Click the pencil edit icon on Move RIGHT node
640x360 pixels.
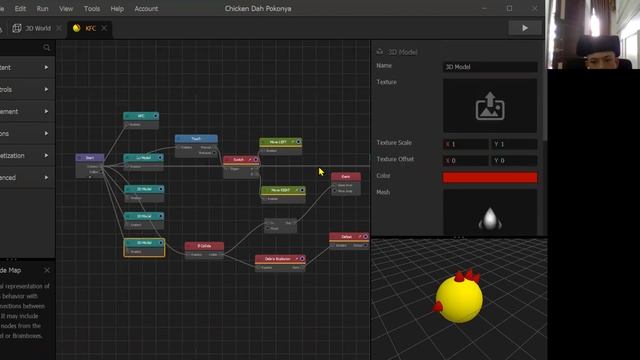click(x=297, y=190)
